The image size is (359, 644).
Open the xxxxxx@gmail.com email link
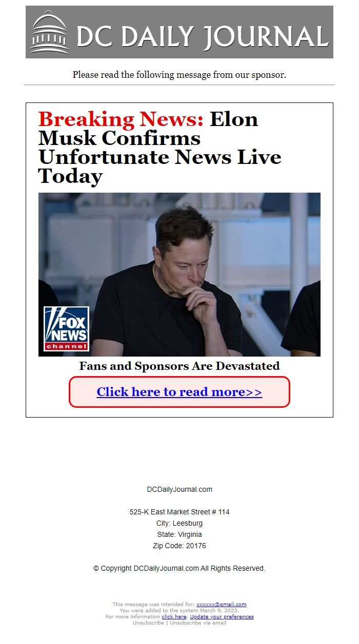tap(221, 605)
